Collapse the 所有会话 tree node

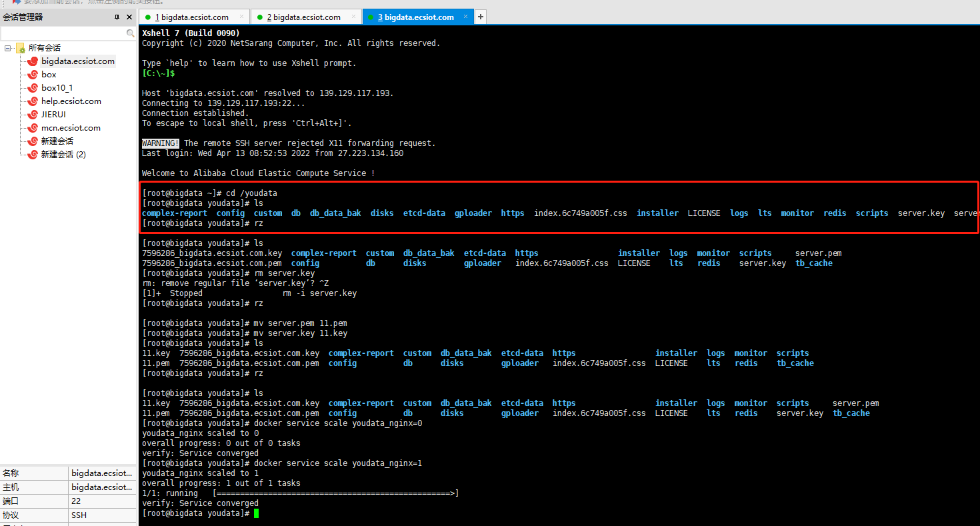click(x=8, y=48)
